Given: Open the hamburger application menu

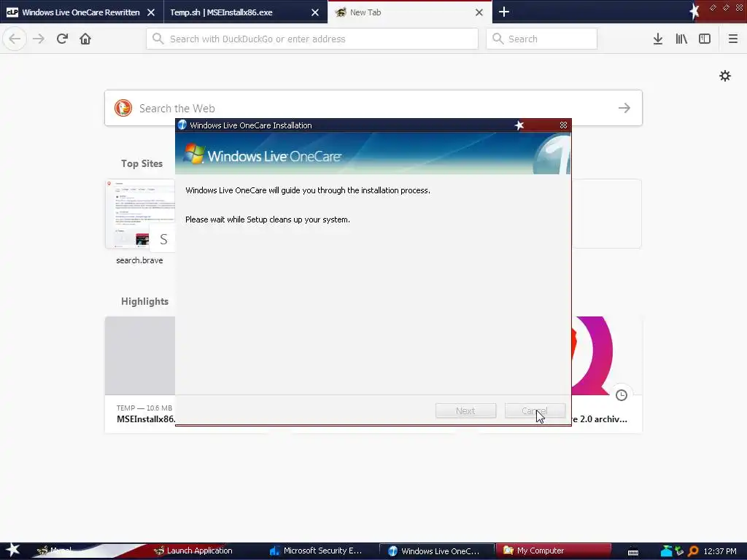Looking at the screenshot, I should tap(733, 39).
